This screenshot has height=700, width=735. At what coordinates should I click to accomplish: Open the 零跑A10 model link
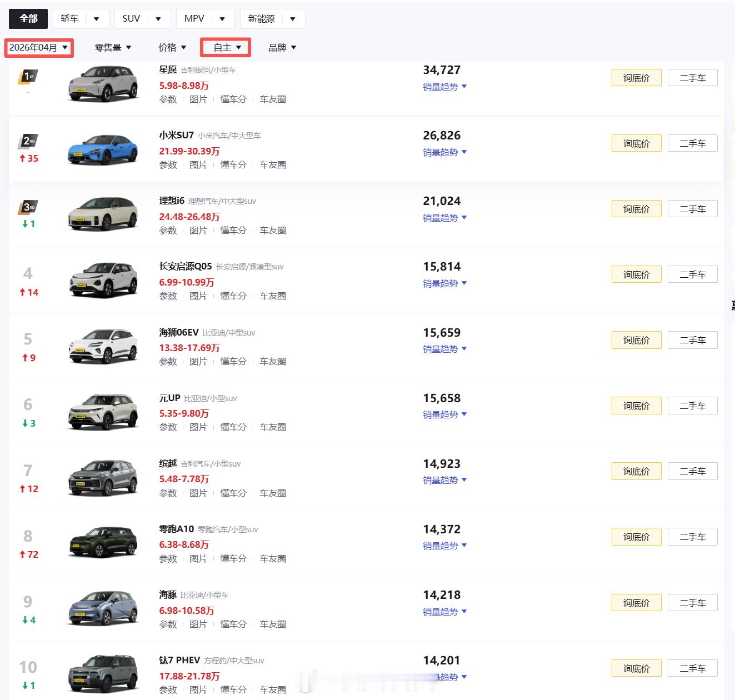pyautogui.click(x=176, y=529)
